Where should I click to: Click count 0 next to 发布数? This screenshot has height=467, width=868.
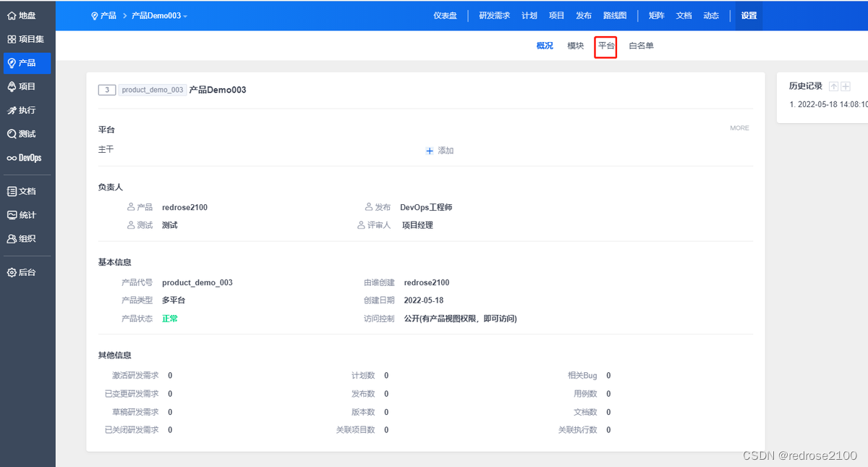point(386,394)
